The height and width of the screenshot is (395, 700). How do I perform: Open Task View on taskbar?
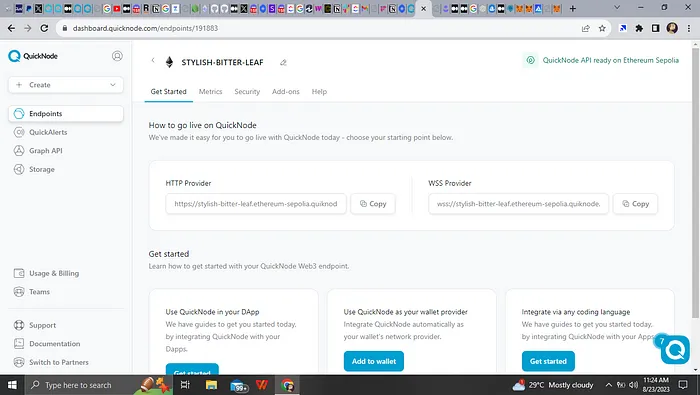[x=185, y=385]
